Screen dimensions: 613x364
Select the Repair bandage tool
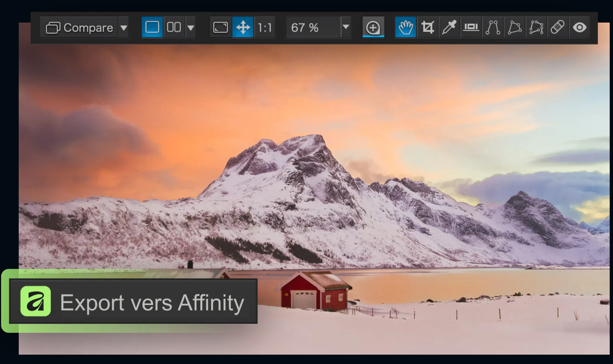pos(558,28)
